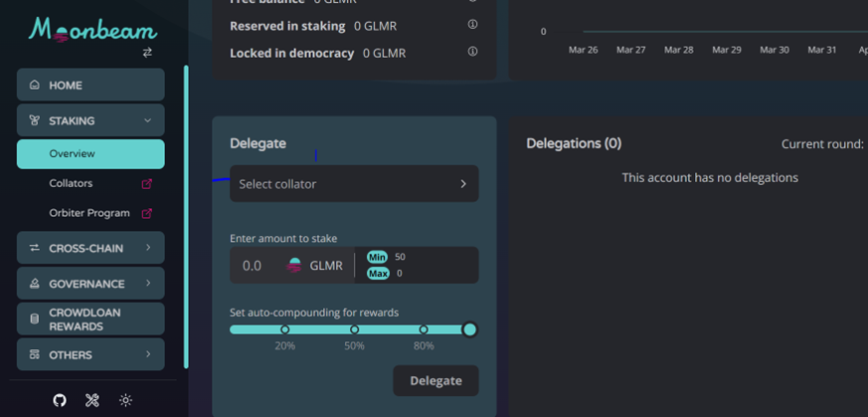
Task: Collapse the Staking menu chevron
Action: [147, 120]
